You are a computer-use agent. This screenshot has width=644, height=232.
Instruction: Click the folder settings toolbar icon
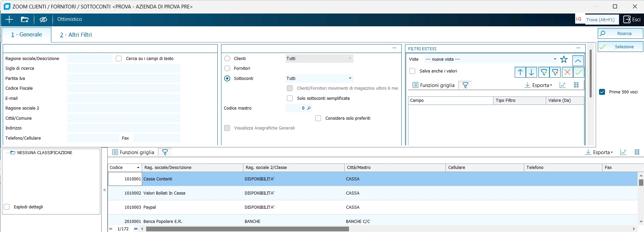(x=25, y=20)
